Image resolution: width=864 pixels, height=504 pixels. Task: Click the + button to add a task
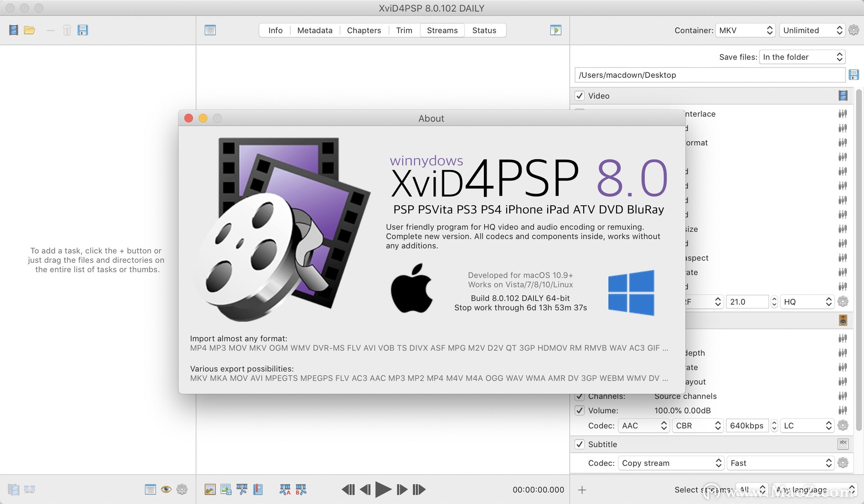pyautogui.click(x=583, y=489)
